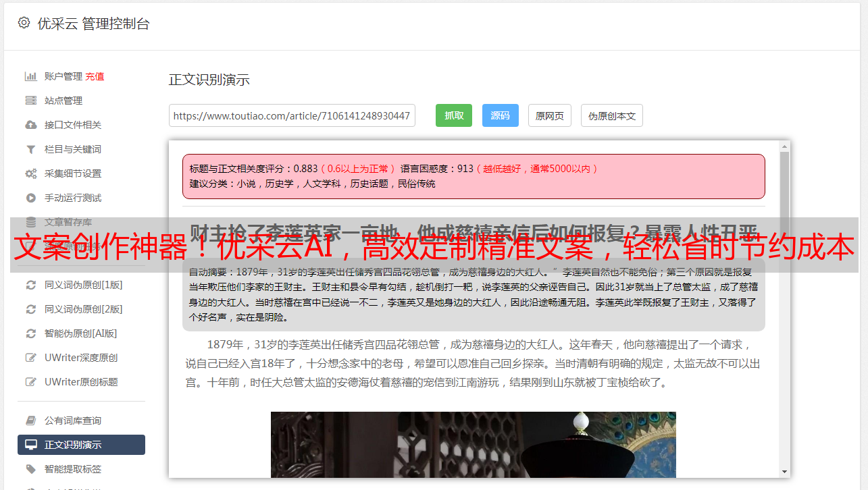Click the monitor icon for 正文识别演示
This screenshot has width=868, height=490.
31,445
